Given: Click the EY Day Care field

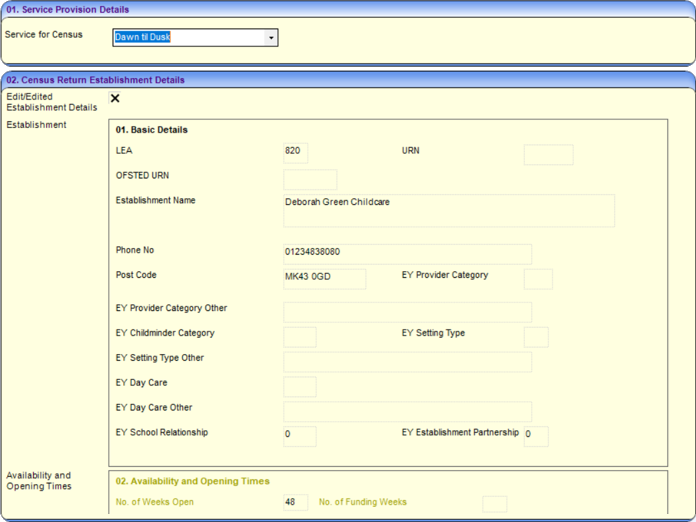Looking at the screenshot, I should (x=300, y=387).
